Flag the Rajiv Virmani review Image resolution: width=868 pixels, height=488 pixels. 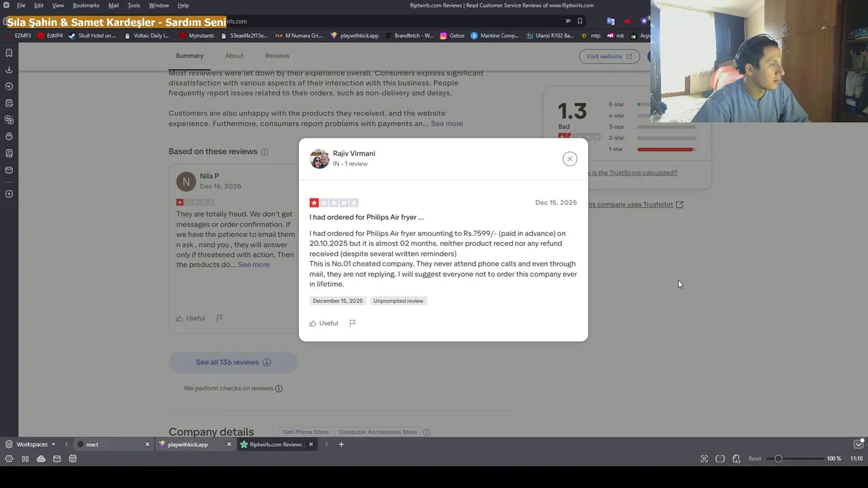coord(353,323)
